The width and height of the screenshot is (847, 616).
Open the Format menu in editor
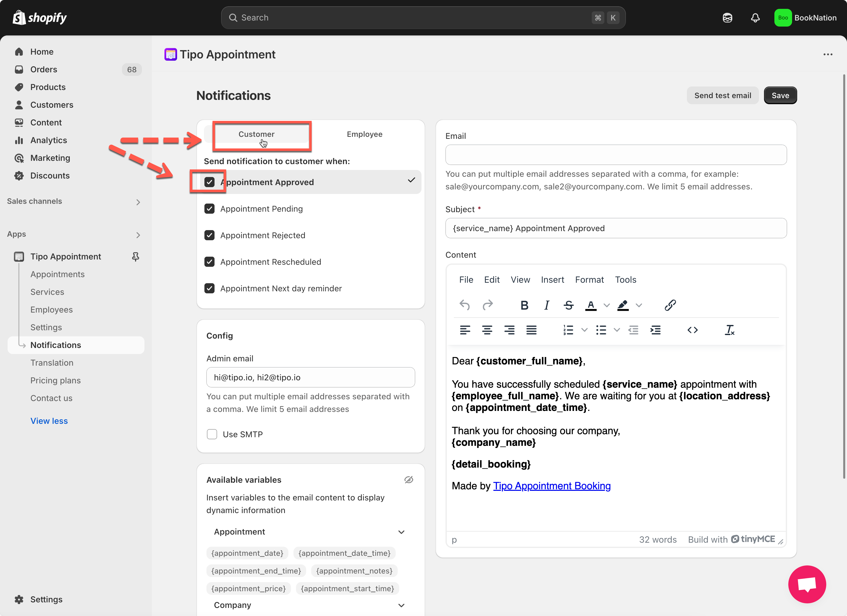589,280
